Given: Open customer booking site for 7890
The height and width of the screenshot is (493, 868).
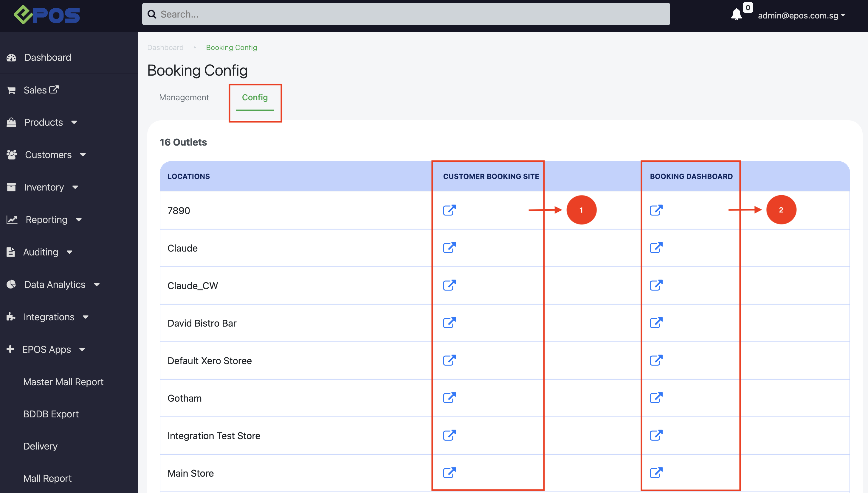Looking at the screenshot, I should [x=449, y=210].
